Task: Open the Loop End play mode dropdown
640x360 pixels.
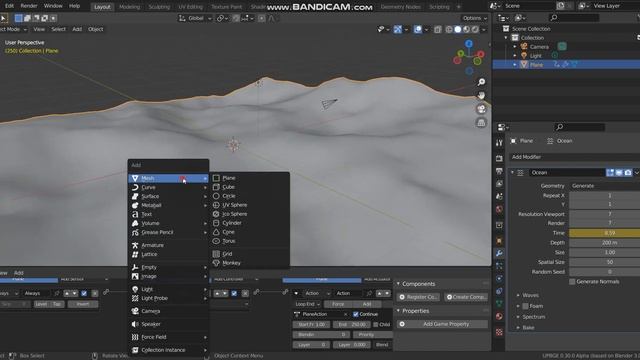Action: point(307,304)
